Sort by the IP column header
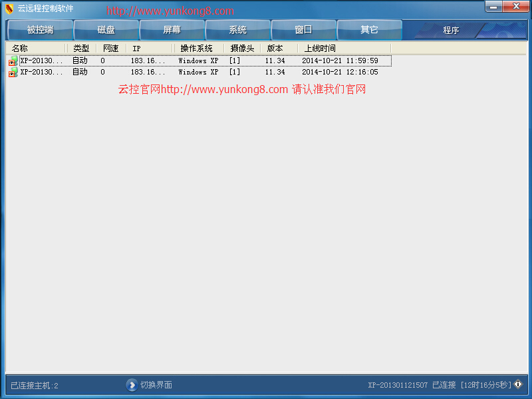Viewport: 532px width, 399px height. pos(150,49)
